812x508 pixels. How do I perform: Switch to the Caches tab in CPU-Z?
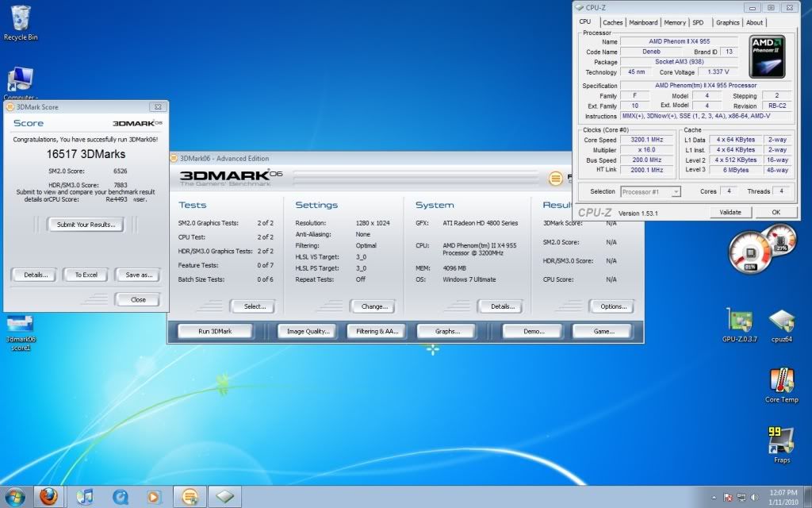613,22
